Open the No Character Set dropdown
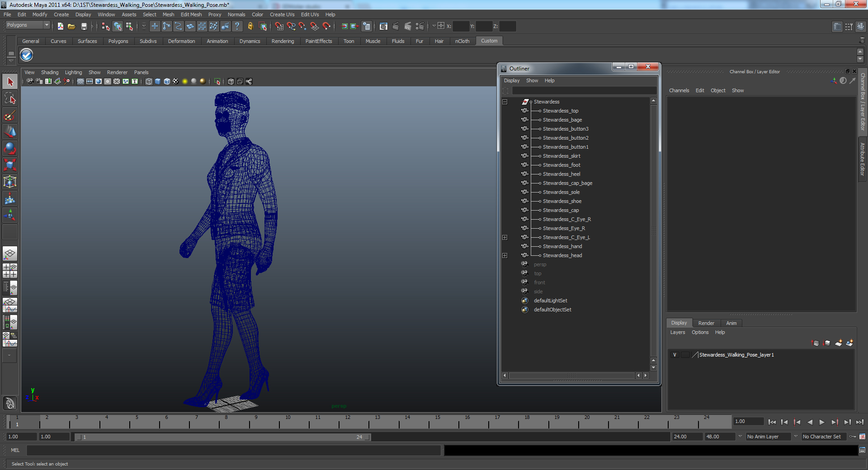Viewport: 868px width, 470px height. tap(824, 437)
